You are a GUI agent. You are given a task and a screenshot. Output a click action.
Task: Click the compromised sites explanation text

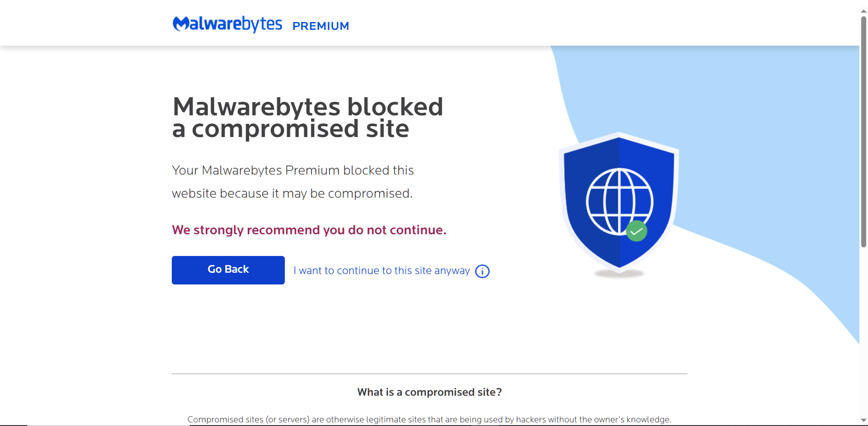click(x=429, y=420)
